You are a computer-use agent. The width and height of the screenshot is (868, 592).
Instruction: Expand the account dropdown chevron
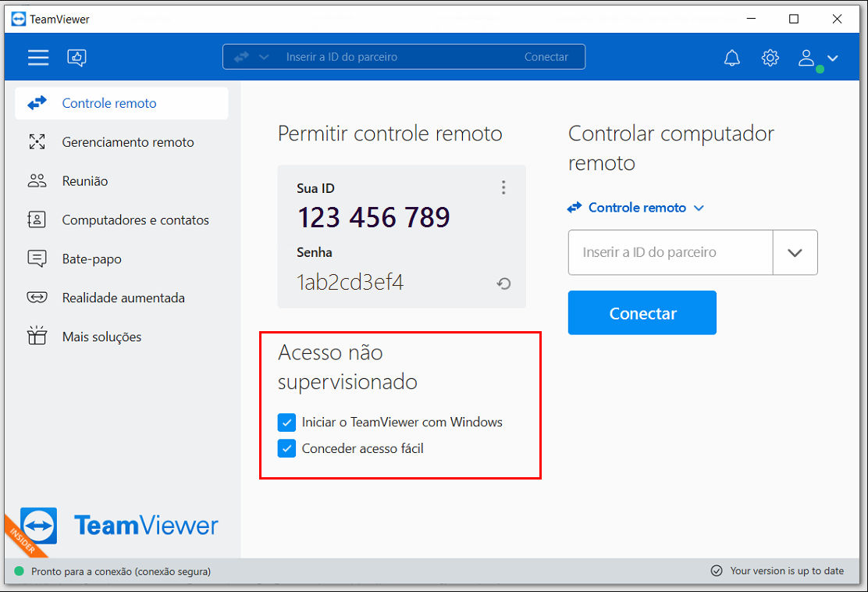click(x=833, y=58)
